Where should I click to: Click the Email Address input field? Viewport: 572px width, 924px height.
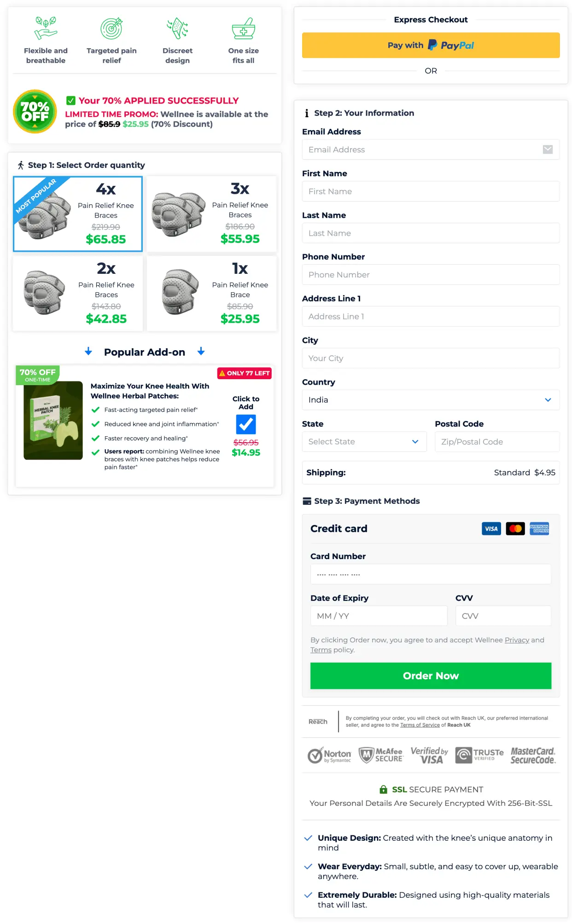pyautogui.click(x=431, y=150)
